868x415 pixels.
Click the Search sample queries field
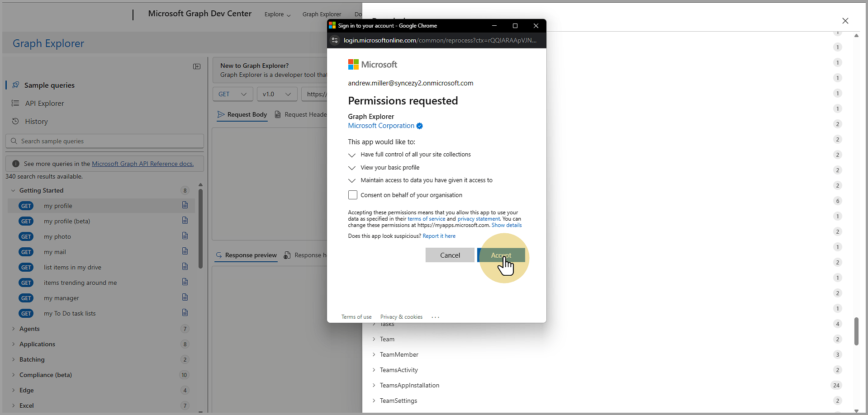click(109, 141)
